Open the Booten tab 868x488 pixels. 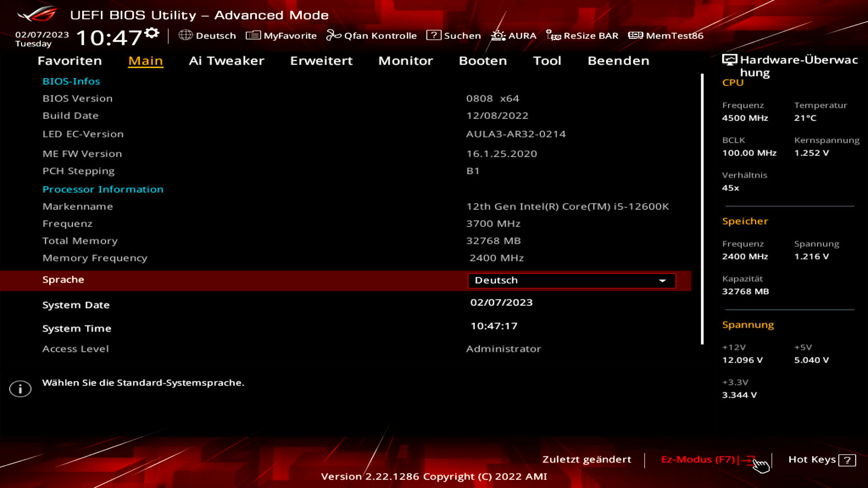(x=482, y=61)
